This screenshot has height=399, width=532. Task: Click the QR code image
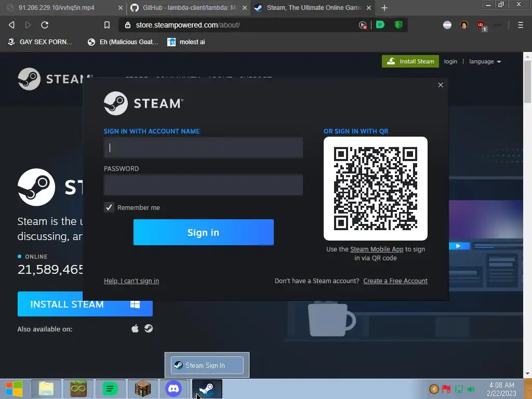click(x=375, y=189)
